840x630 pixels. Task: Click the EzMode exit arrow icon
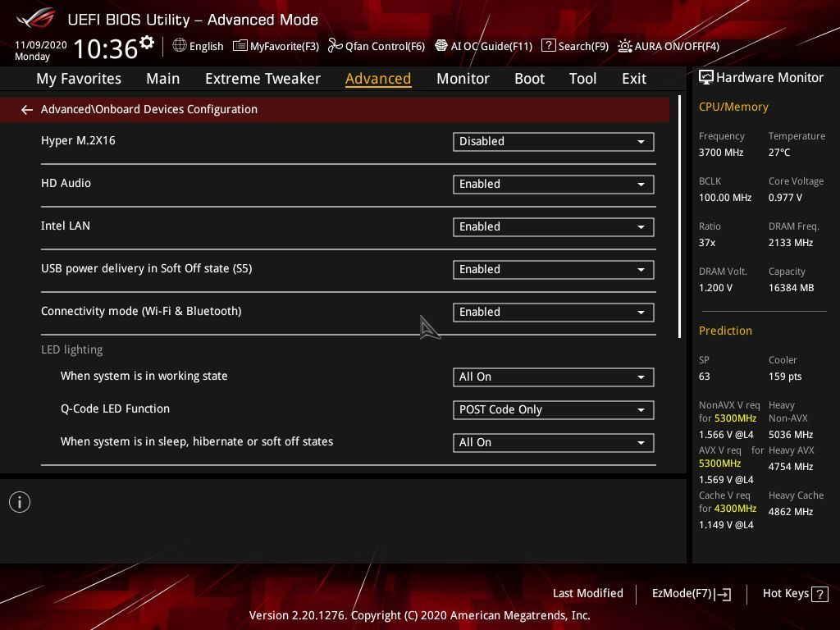tap(724, 594)
